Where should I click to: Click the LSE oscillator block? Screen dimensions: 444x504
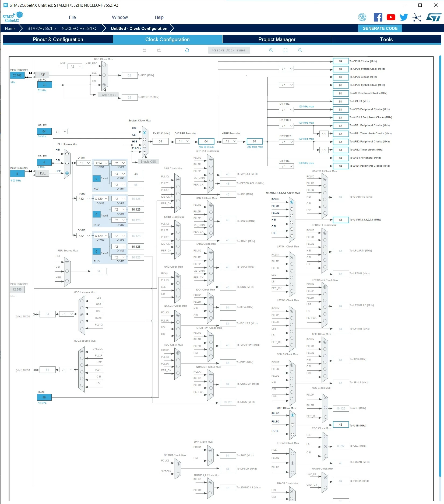tap(42, 75)
